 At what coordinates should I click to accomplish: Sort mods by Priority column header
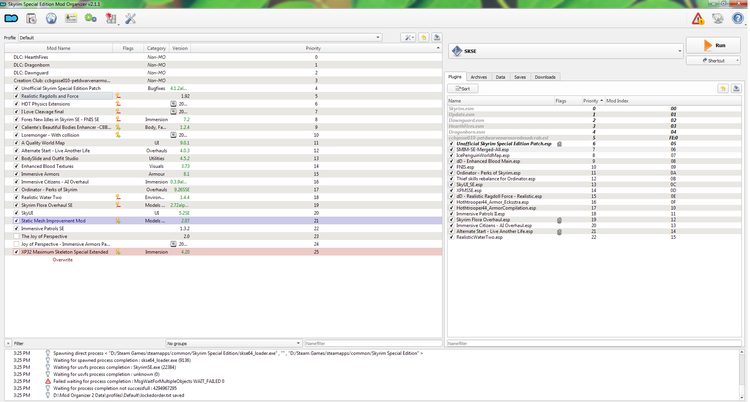[313, 48]
